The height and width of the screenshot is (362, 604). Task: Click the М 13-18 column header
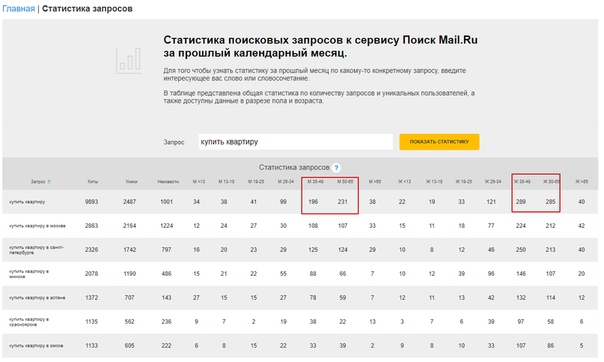(x=226, y=182)
